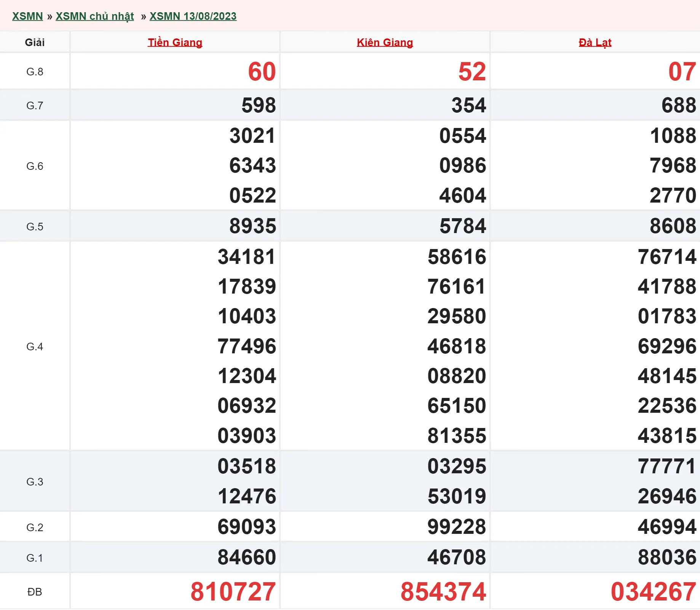The width and height of the screenshot is (700, 610).
Task: Select Đà Lạt special prize 034267
Action: click(x=653, y=592)
